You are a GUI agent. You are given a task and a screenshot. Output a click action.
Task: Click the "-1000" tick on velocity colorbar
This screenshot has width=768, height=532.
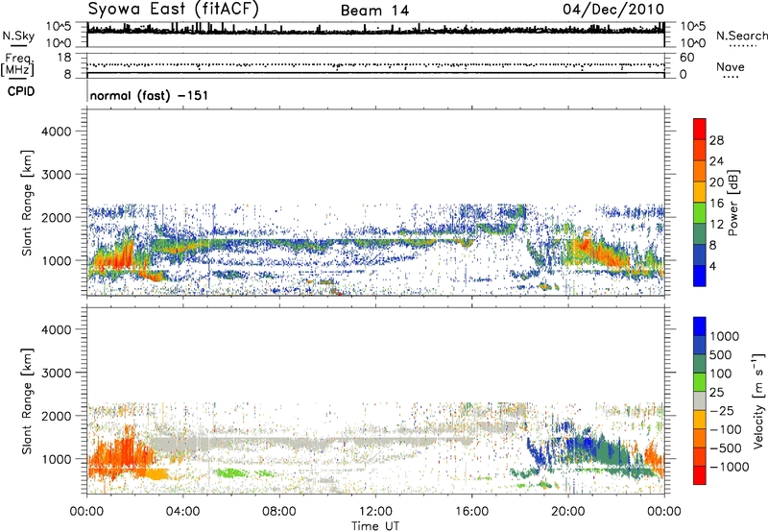coord(730,467)
